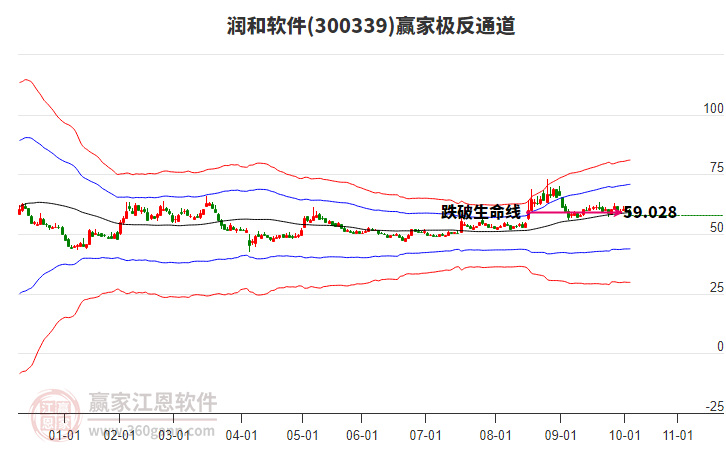Viewport: 726px width, 450px height.
Task: Click the 11-01 date axis label
Action: [x=677, y=435]
